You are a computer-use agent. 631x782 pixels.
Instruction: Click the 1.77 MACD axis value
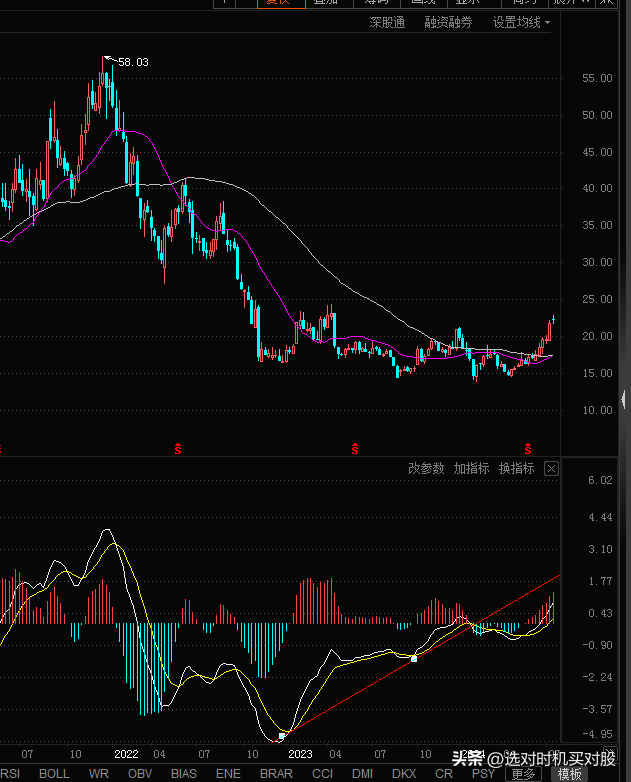[600, 581]
